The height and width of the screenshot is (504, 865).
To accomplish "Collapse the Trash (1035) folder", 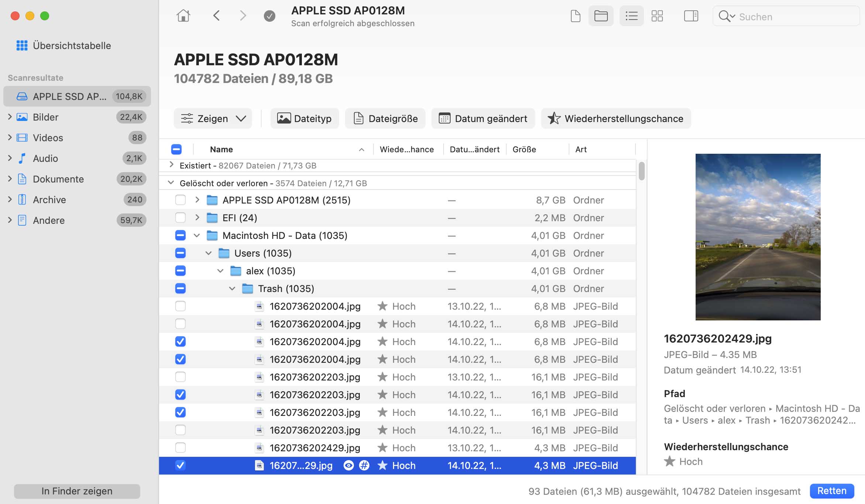I will tap(232, 289).
